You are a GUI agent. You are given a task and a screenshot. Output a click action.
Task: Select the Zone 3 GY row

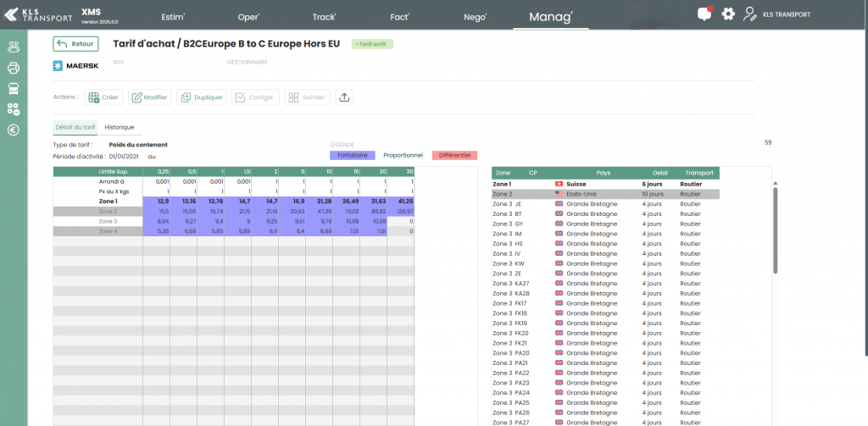(605, 224)
